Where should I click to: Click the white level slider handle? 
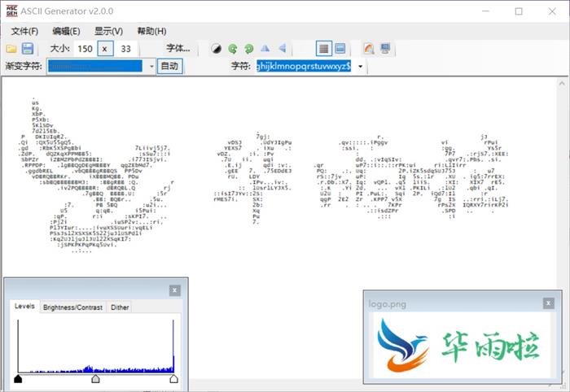coord(173,379)
